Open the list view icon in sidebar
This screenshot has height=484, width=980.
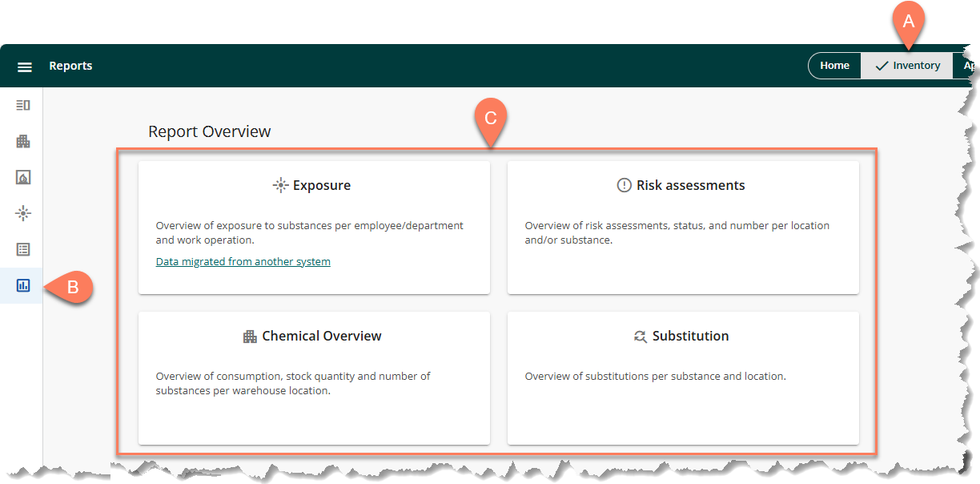23,249
